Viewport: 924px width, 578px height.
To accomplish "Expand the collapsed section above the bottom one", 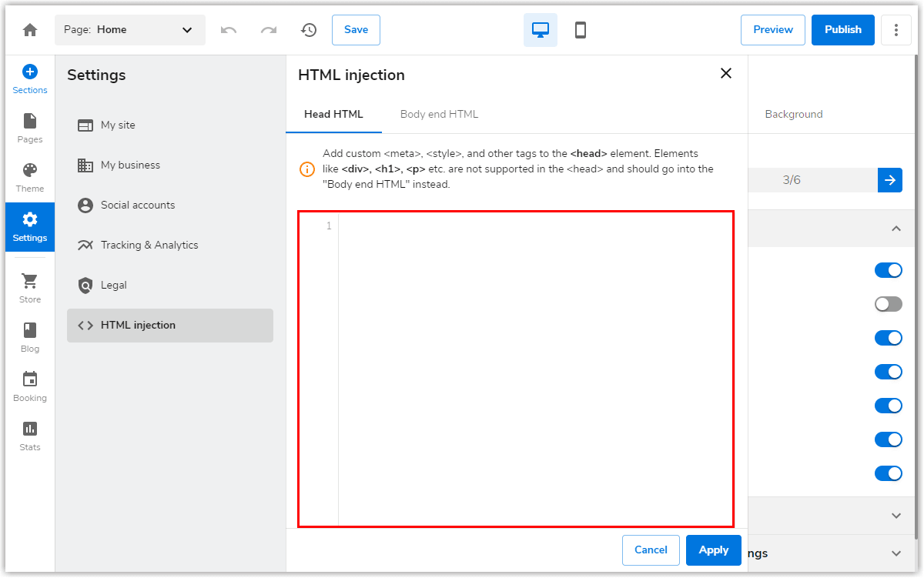I will (896, 516).
